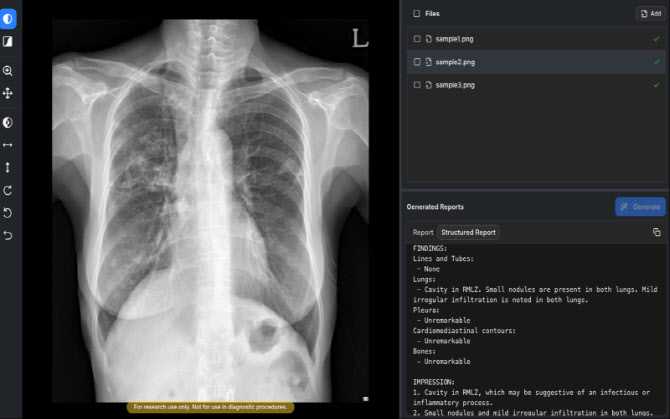Select the contrast window tool at top
Screen dimensions: 670x419
(8, 19)
